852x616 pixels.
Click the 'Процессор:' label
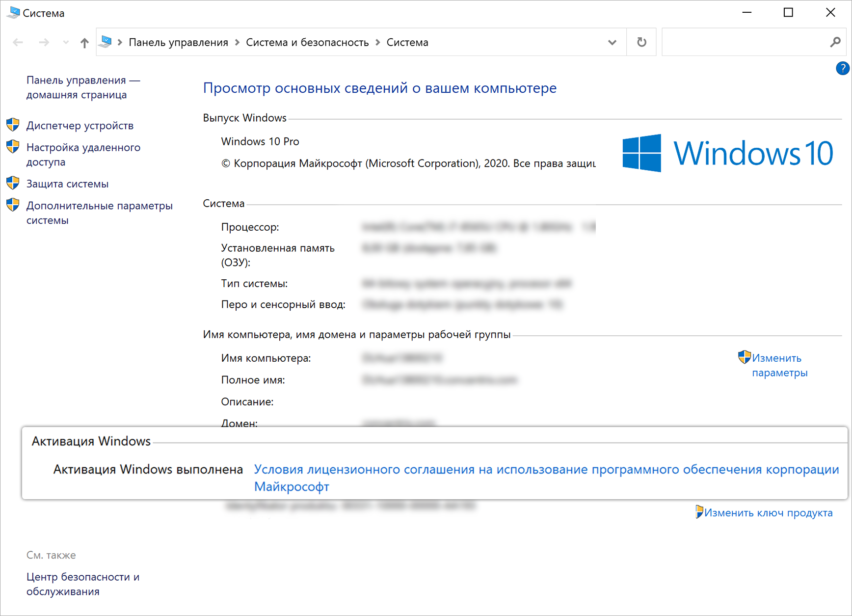pos(250,227)
